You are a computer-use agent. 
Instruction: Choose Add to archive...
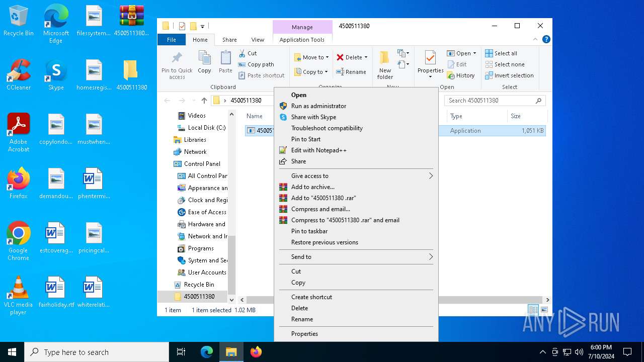click(x=356, y=187)
